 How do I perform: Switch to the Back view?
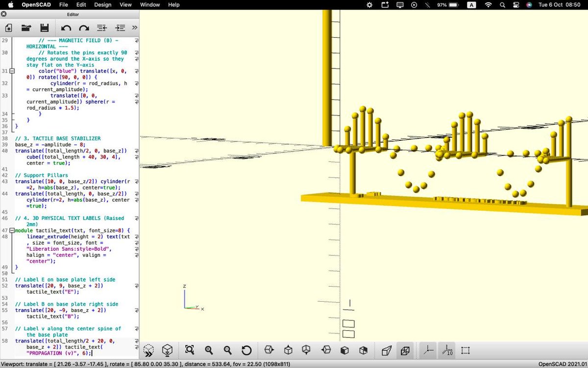coord(363,350)
